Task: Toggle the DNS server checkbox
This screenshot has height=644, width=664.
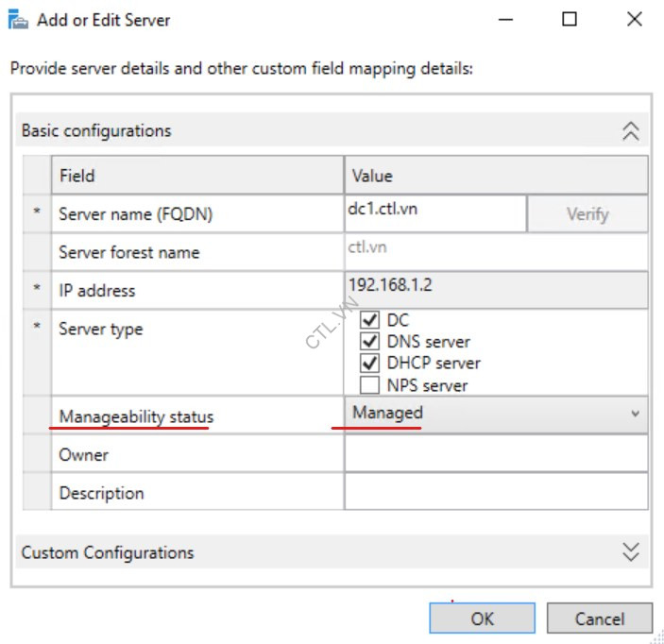Action: (x=370, y=342)
